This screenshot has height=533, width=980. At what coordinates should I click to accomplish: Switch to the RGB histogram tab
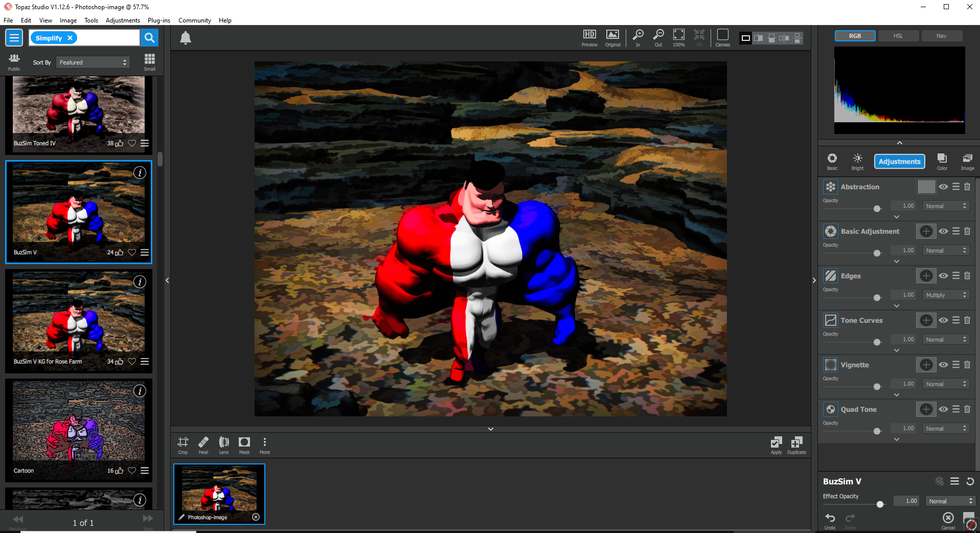[855, 36]
